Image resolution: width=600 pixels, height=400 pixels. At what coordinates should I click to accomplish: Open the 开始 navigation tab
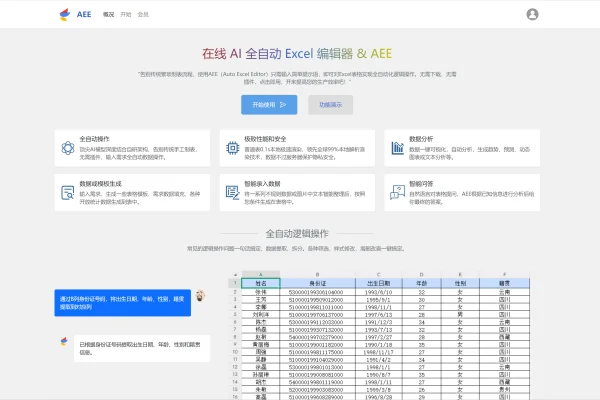[126, 15]
